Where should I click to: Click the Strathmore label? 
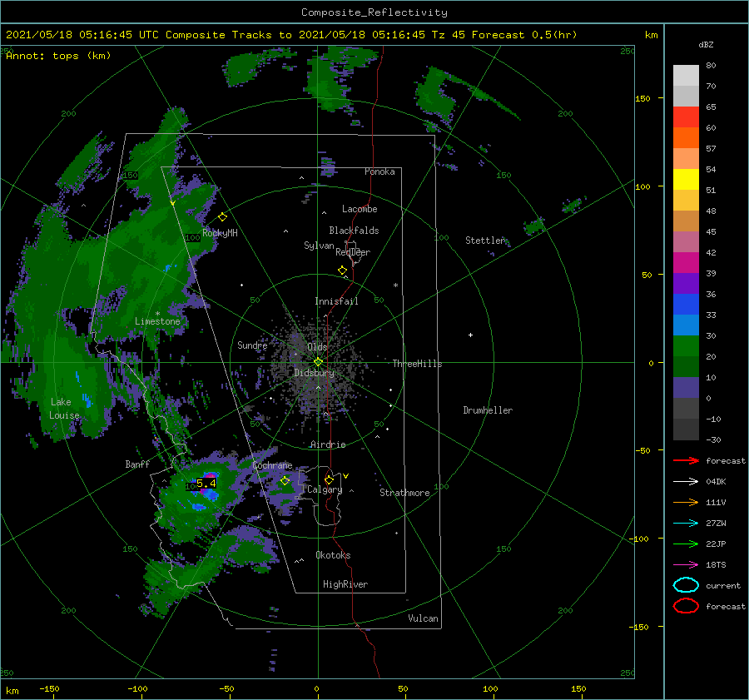(x=404, y=493)
